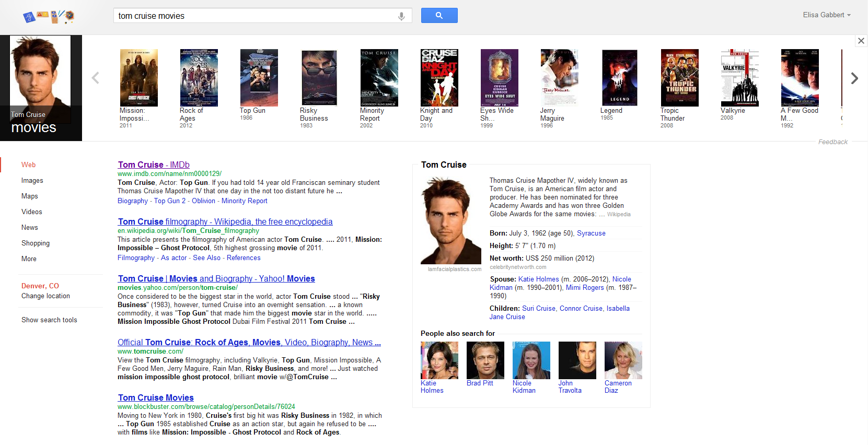Open the References sublink
868x445 pixels.
coord(244,257)
